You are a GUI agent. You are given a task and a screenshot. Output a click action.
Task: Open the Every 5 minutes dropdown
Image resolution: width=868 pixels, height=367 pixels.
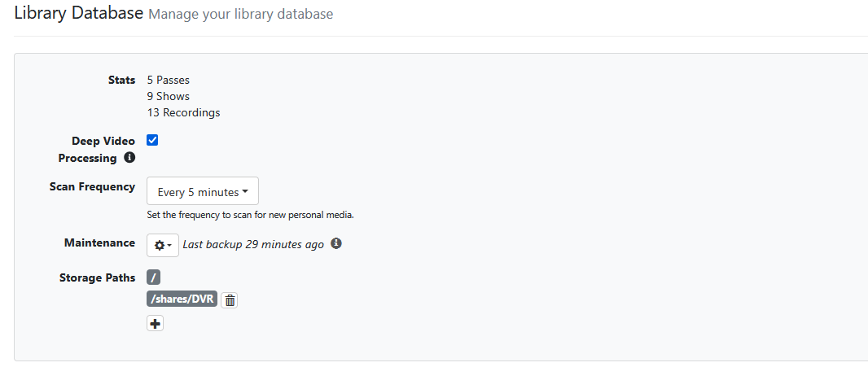pyautogui.click(x=203, y=192)
